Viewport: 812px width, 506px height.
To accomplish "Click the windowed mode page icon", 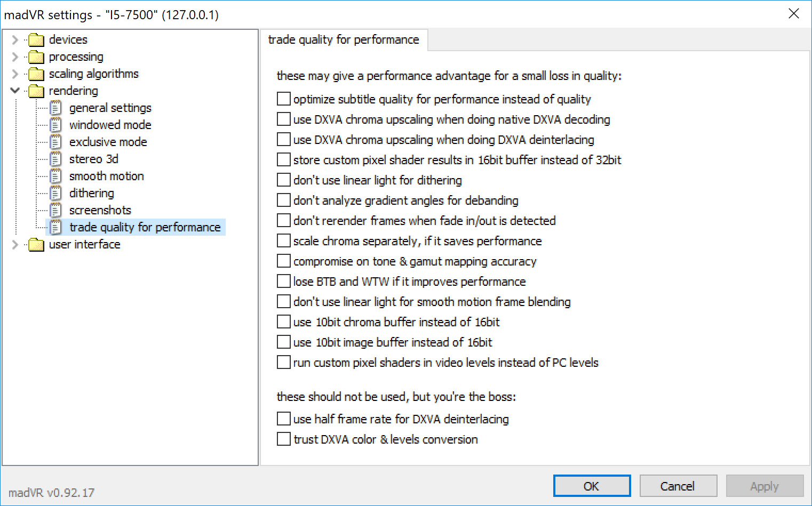I will tap(56, 125).
